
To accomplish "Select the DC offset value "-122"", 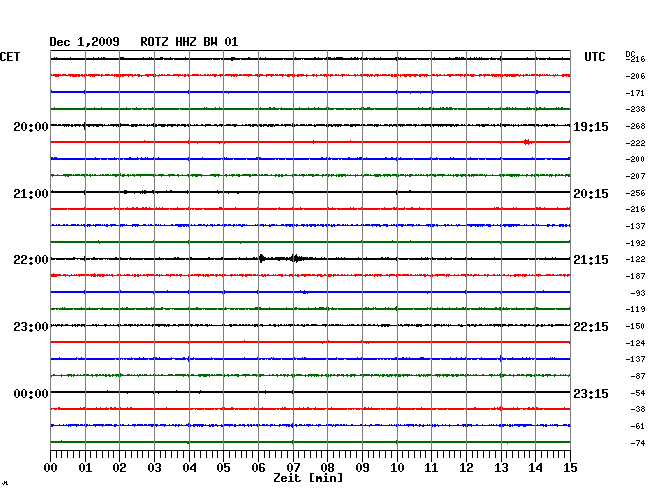I will coord(635,259).
